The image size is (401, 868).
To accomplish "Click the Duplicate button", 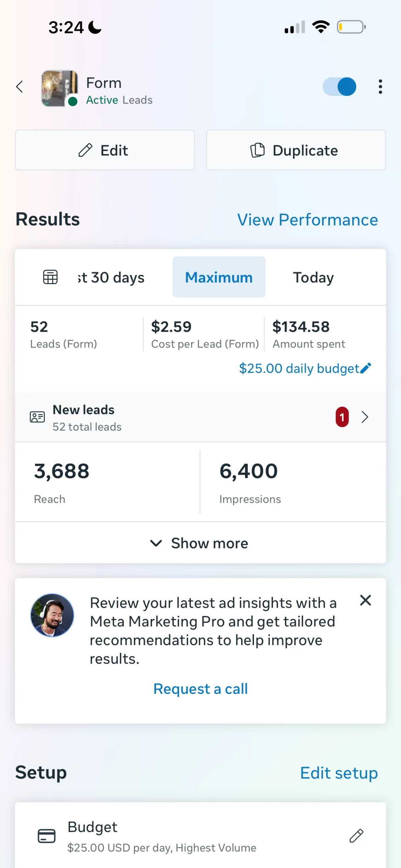I will (x=296, y=150).
